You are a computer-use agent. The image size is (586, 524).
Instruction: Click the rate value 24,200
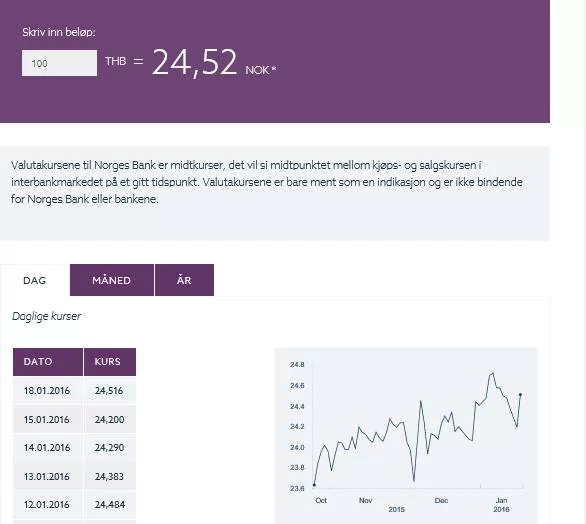110,419
